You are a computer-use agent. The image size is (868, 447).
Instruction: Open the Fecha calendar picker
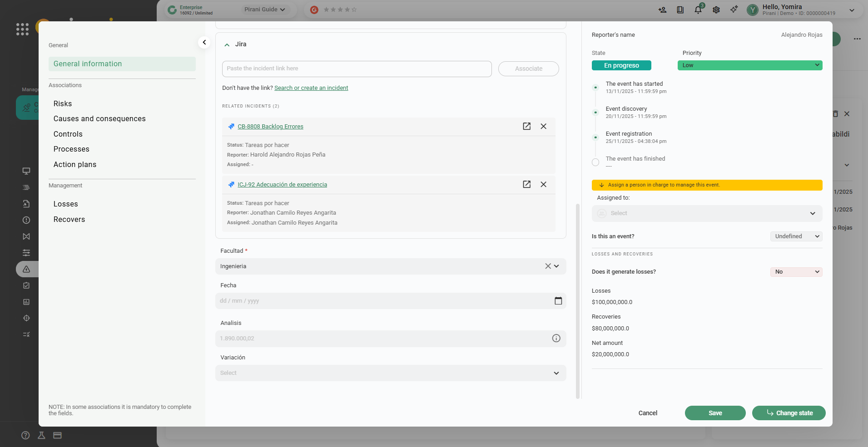558,301
